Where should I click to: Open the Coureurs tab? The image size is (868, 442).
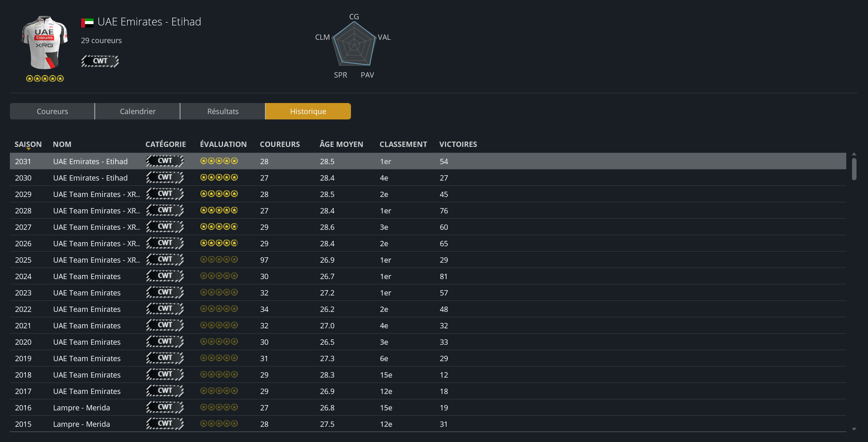(52, 111)
